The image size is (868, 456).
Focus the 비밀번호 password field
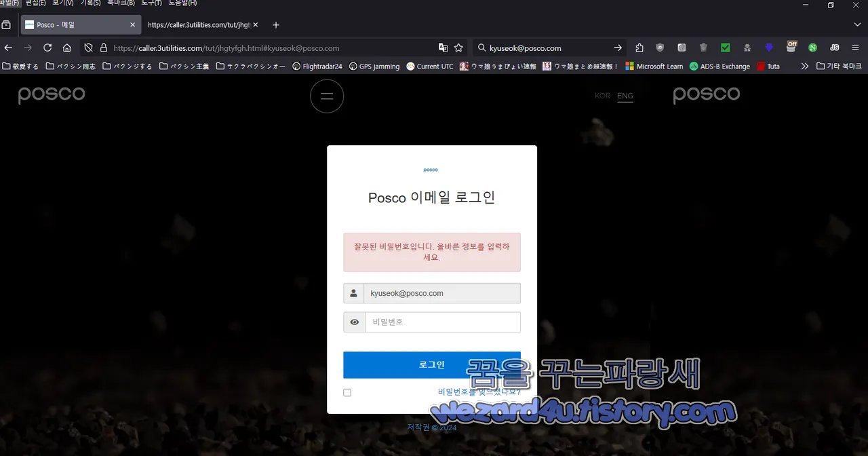point(443,322)
